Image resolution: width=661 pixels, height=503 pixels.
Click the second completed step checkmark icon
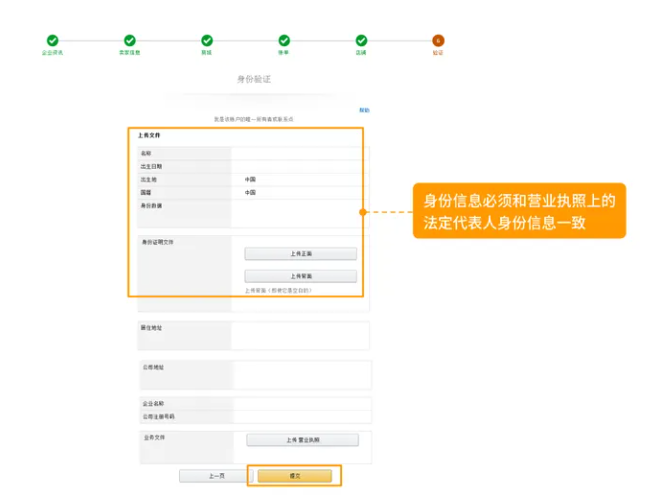click(129, 40)
